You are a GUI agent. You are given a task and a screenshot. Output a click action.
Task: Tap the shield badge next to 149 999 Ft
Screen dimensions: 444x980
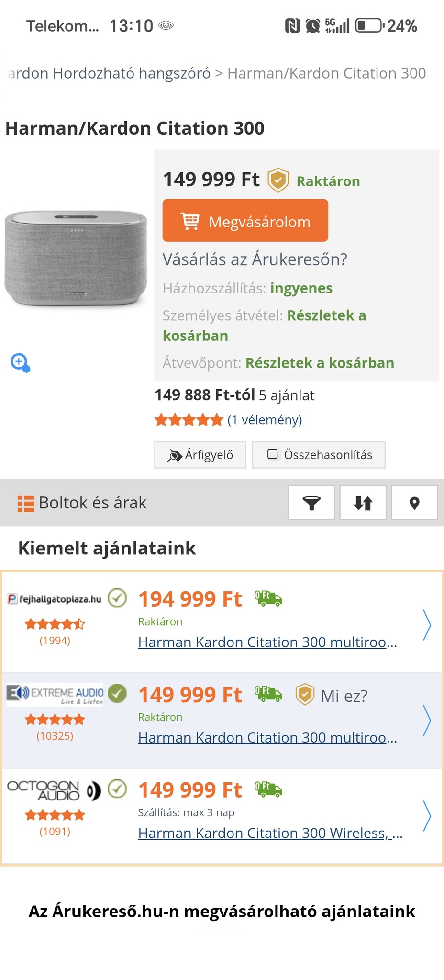278,180
